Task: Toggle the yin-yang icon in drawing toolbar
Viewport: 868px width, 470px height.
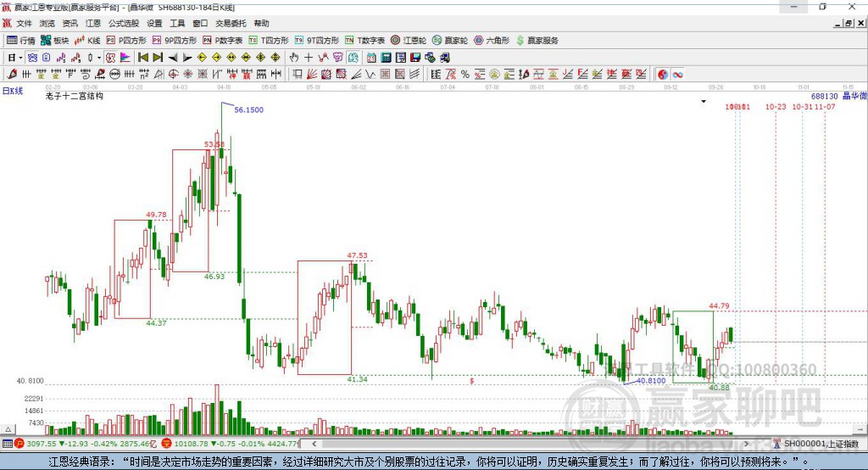Action: click(663, 75)
